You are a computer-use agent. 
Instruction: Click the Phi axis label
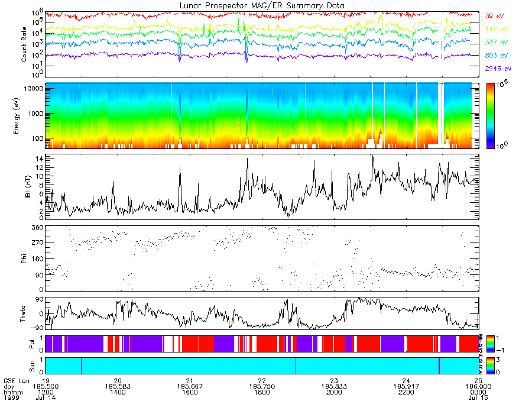pos(24,258)
